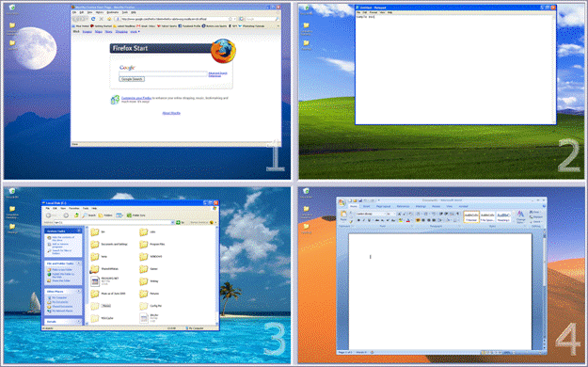The width and height of the screenshot is (588, 367).
Task: Toggle Italic formatting in Word ribbon
Action: tap(363, 220)
